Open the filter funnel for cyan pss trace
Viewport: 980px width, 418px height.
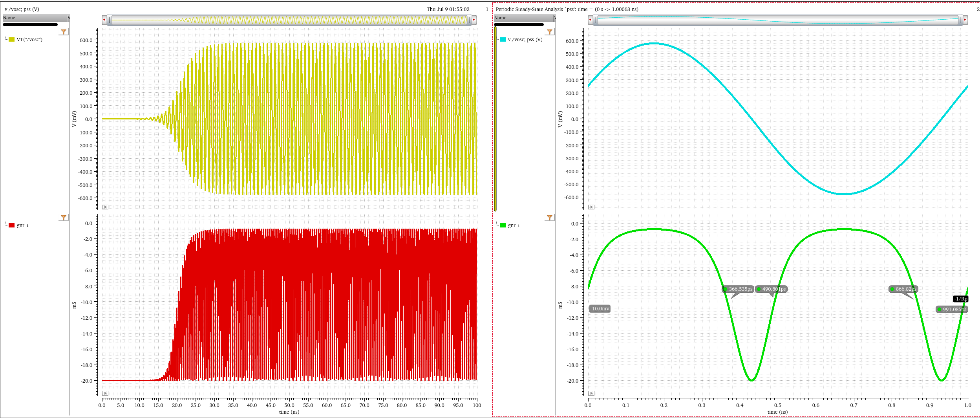pos(550,32)
